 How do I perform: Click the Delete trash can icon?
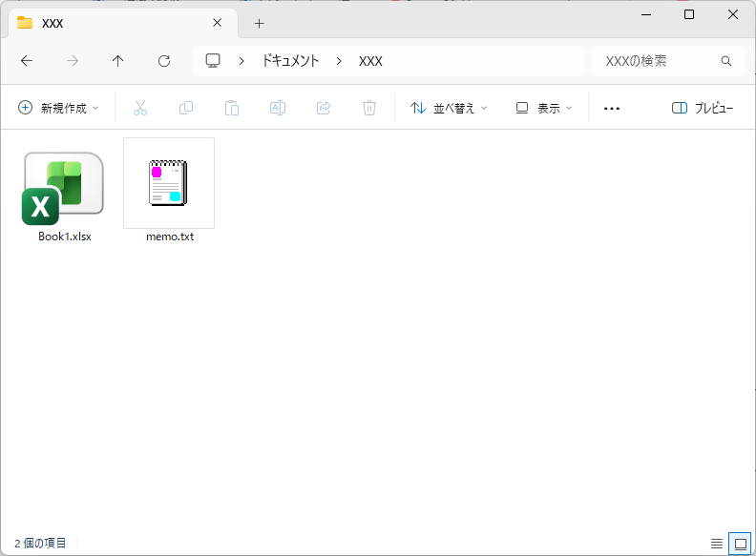369,108
